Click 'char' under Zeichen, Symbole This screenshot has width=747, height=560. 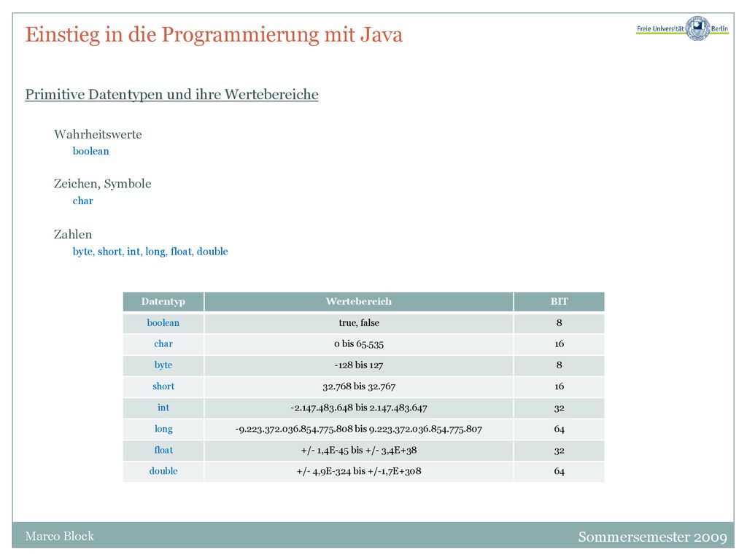click(x=83, y=201)
